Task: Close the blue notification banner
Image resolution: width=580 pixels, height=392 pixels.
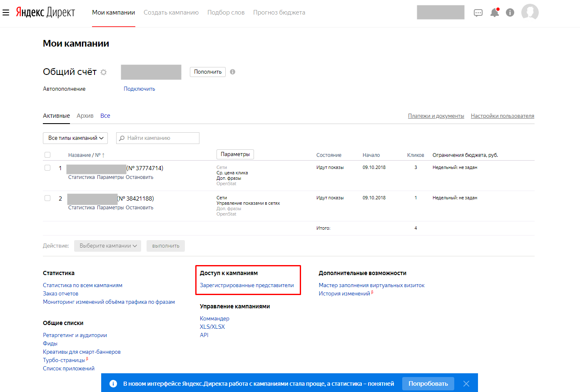Action: pos(466,384)
